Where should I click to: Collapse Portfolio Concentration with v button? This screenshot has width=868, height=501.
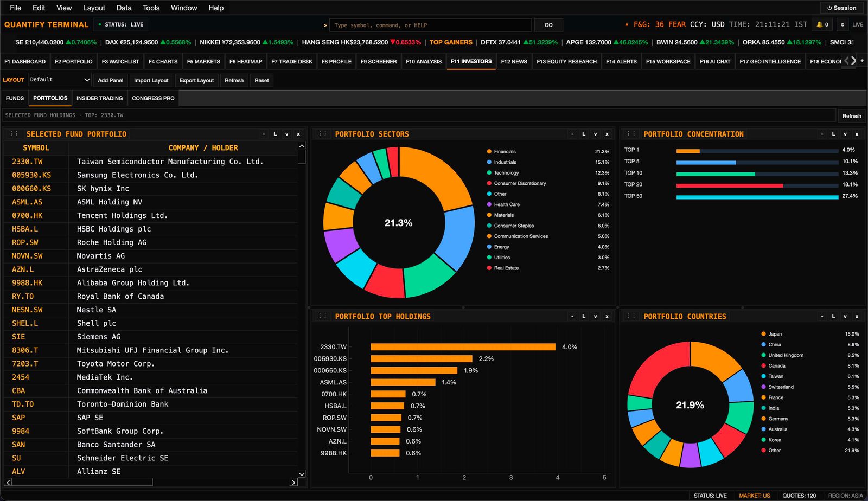pyautogui.click(x=845, y=134)
